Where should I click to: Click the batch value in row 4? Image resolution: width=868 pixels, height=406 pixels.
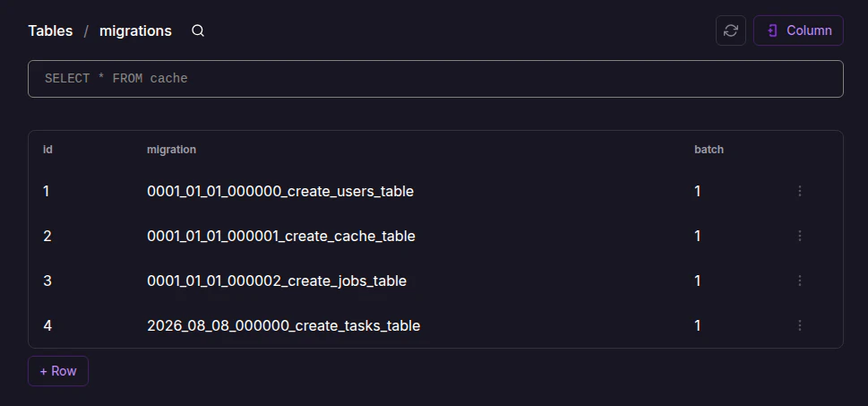[698, 325]
